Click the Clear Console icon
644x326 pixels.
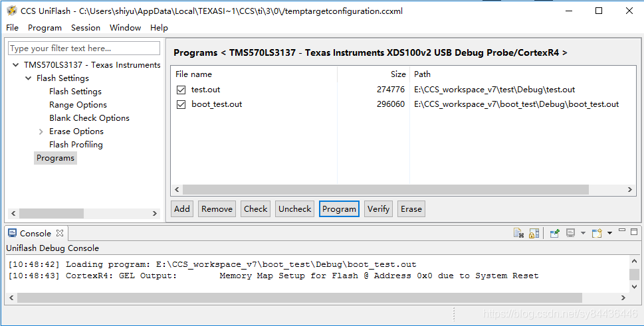tap(519, 233)
